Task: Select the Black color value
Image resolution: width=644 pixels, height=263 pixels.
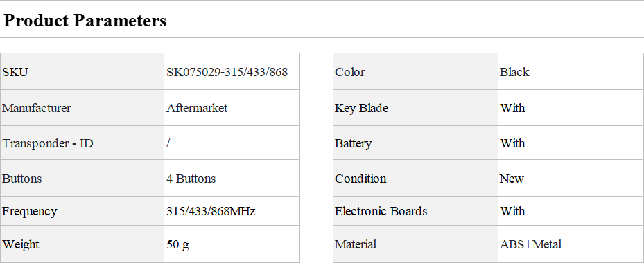Action: point(514,72)
